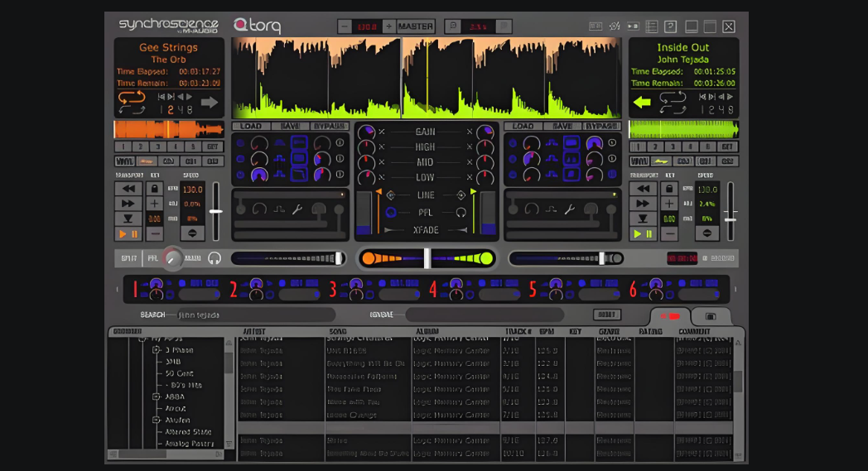Open the list view icon in top bar
This screenshot has width=868, height=471.
(652, 26)
